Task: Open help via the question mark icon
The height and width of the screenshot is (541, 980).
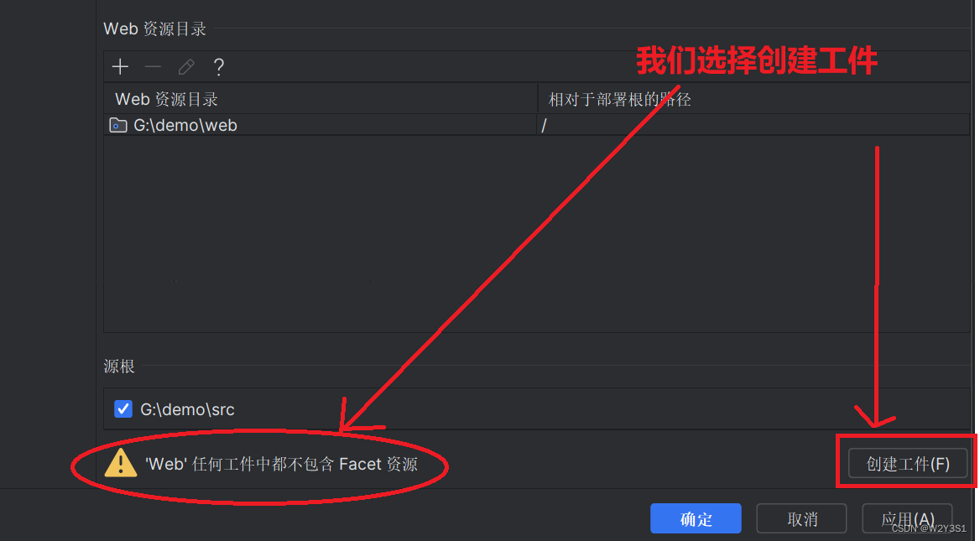Action: 219,66
